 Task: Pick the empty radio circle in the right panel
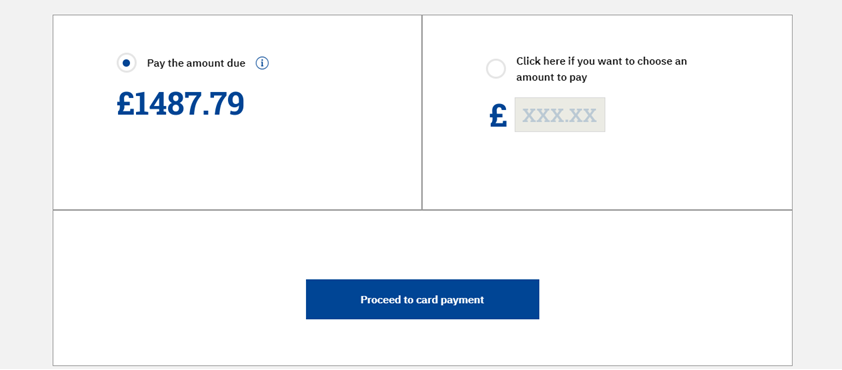[496, 69]
